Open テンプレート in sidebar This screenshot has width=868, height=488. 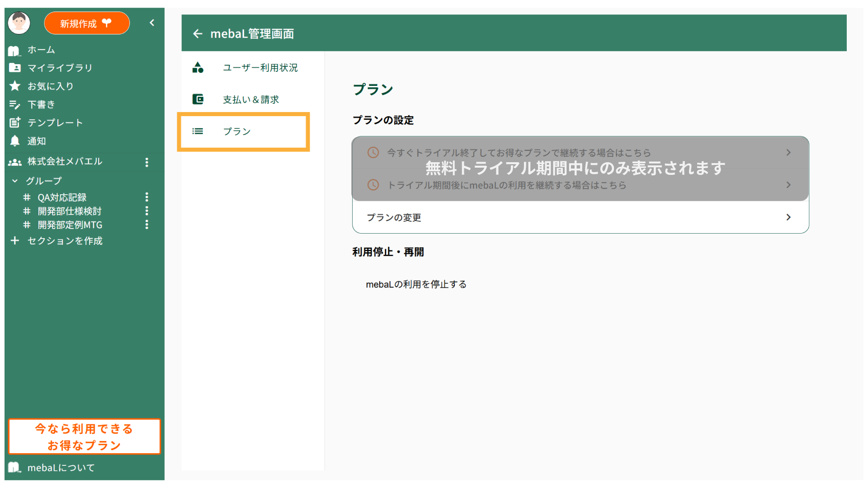point(54,122)
